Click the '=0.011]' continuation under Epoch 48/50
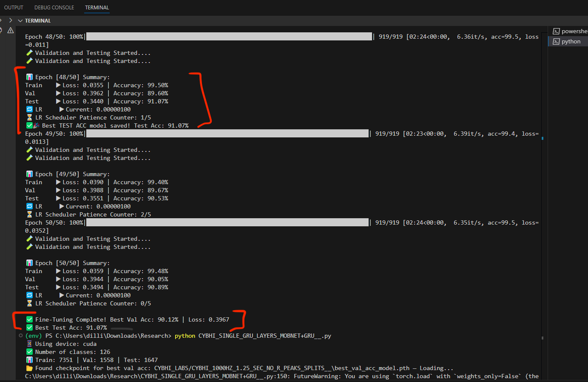 click(x=37, y=45)
